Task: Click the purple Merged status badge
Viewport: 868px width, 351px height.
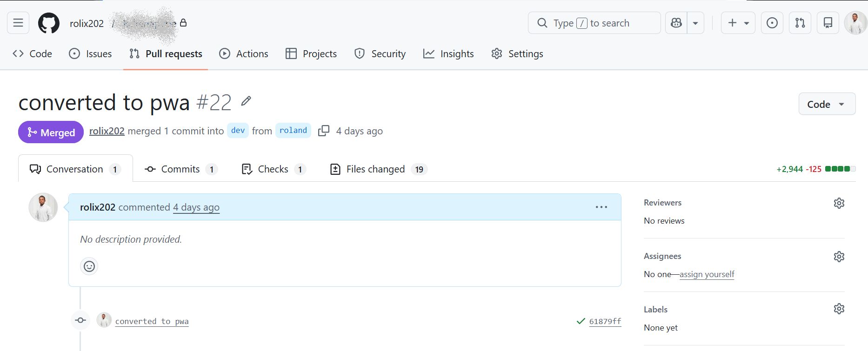Action: (51, 132)
